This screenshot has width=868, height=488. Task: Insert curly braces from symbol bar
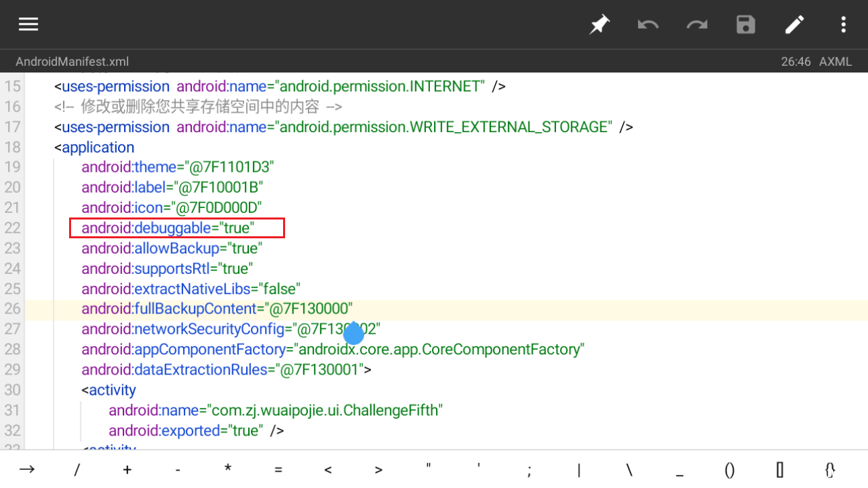coord(830,470)
